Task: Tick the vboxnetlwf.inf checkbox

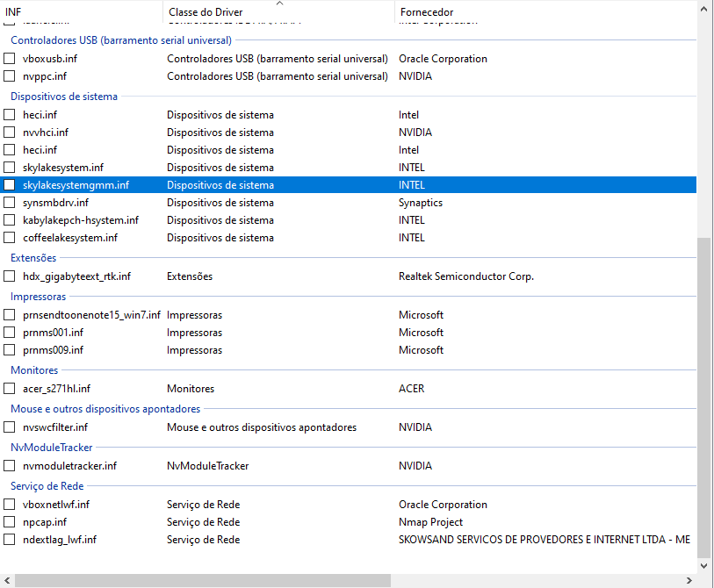Action: (9, 505)
